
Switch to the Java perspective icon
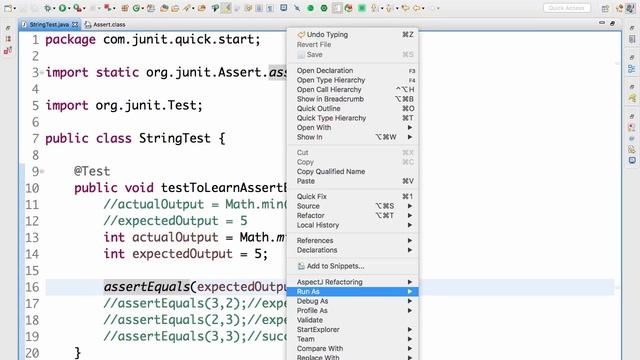click(x=630, y=8)
